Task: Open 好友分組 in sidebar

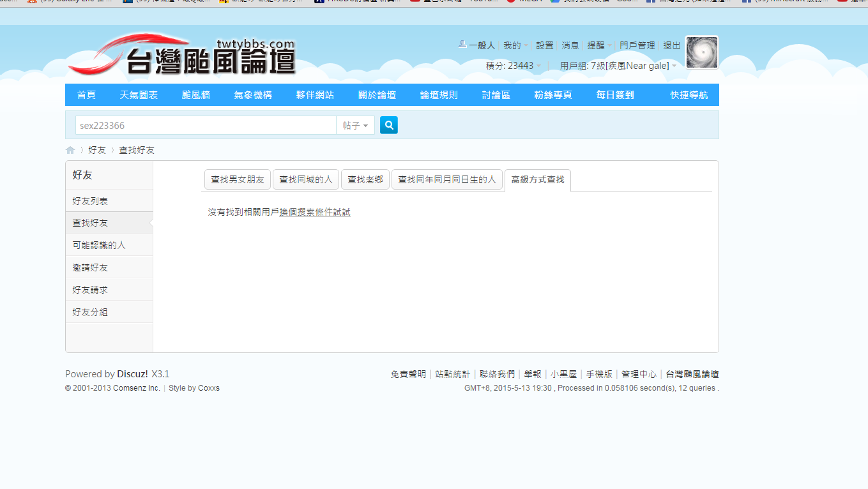Action: click(x=109, y=312)
